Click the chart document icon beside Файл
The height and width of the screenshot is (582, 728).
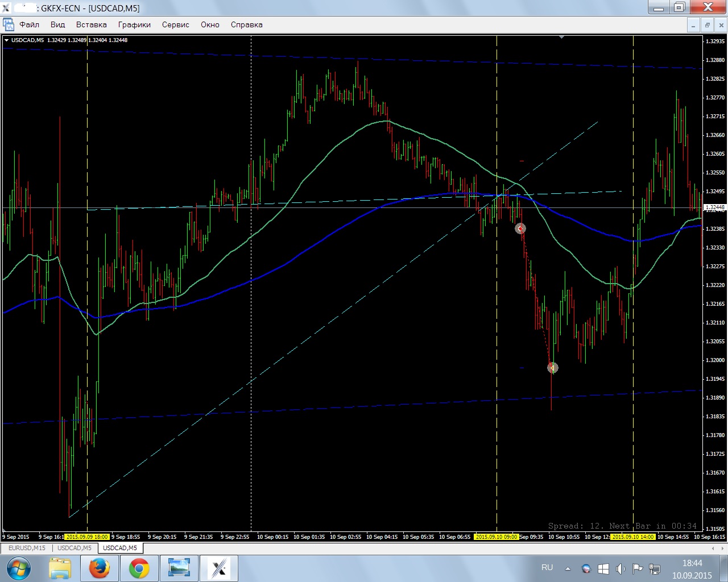[9, 24]
